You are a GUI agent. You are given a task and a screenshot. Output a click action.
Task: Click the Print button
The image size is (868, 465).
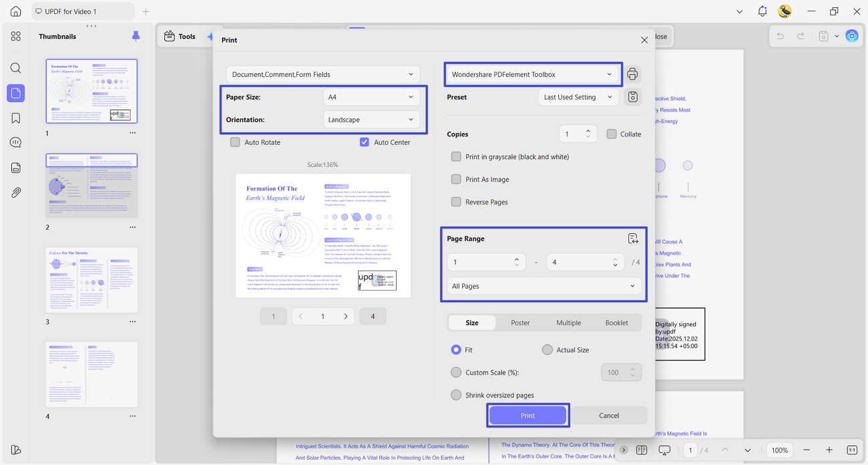click(x=527, y=416)
